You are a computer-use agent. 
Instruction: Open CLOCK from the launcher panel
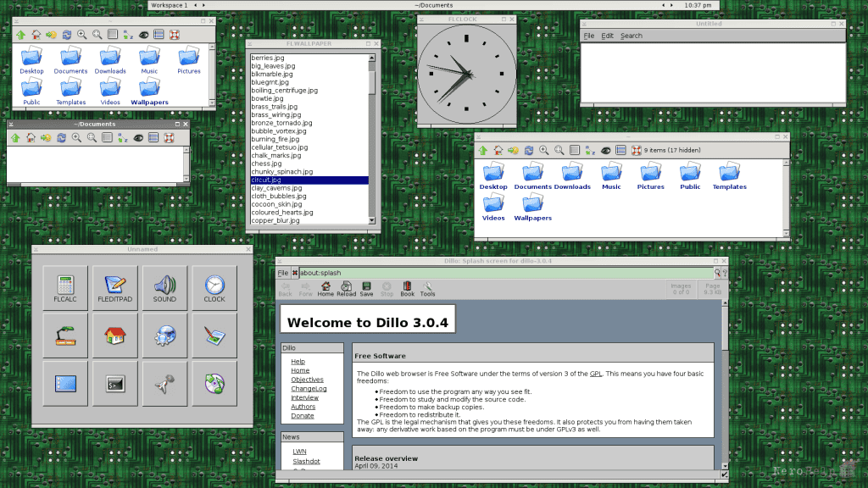(214, 288)
